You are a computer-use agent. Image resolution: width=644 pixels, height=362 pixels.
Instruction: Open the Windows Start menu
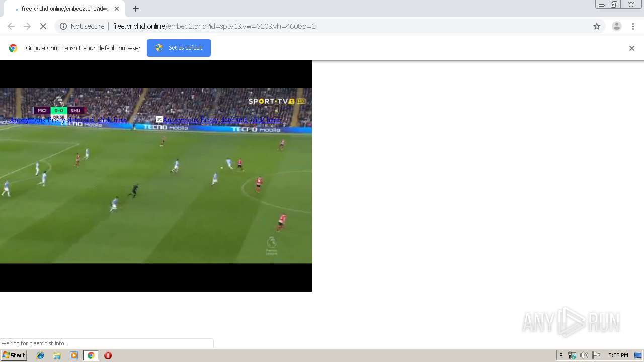[x=14, y=355]
